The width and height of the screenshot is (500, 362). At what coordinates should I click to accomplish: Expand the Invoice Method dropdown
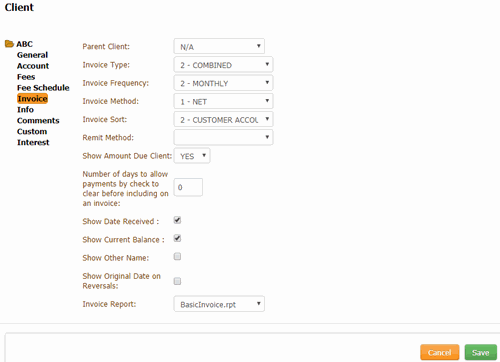[x=223, y=101]
